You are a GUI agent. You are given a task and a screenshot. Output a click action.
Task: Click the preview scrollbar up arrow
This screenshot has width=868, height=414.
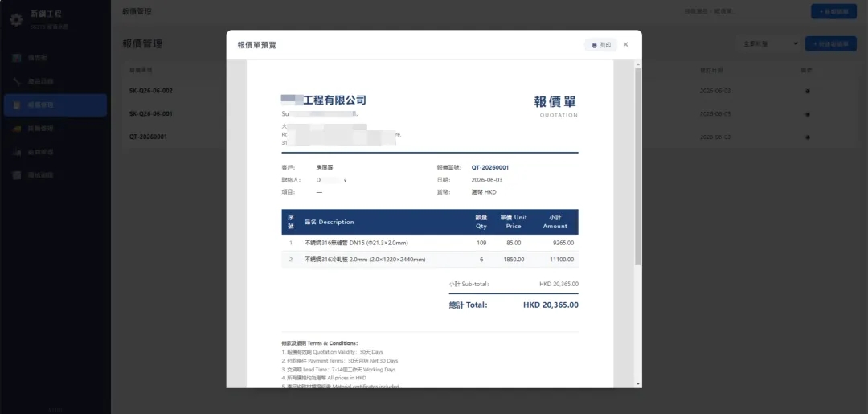[637, 65]
